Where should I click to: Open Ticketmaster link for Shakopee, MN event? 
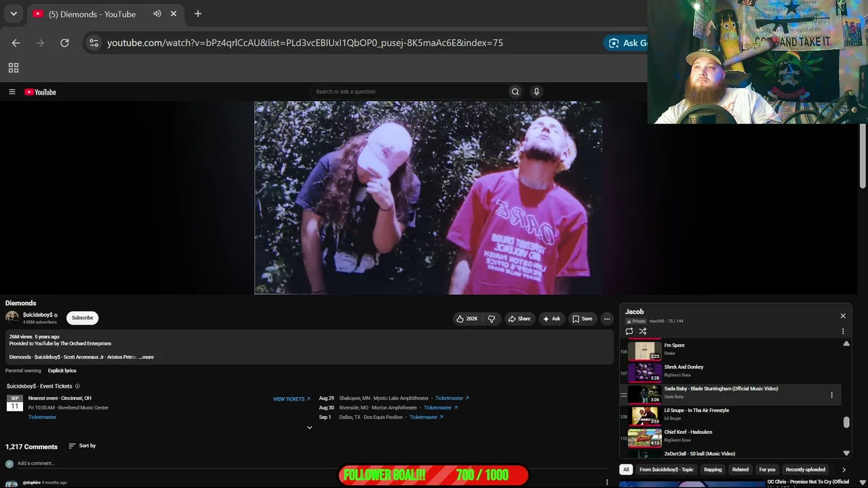452,399
